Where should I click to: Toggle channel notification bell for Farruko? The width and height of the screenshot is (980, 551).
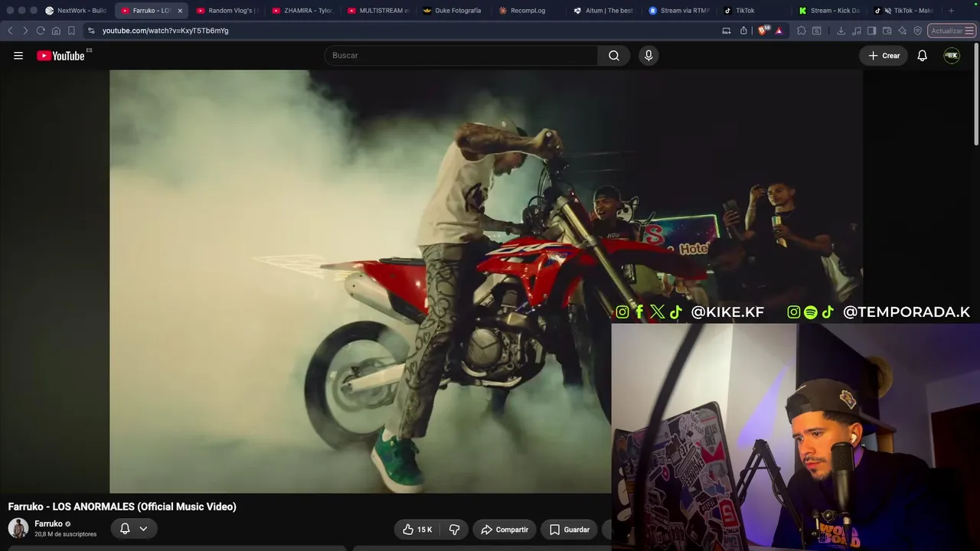click(x=125, y=528)
